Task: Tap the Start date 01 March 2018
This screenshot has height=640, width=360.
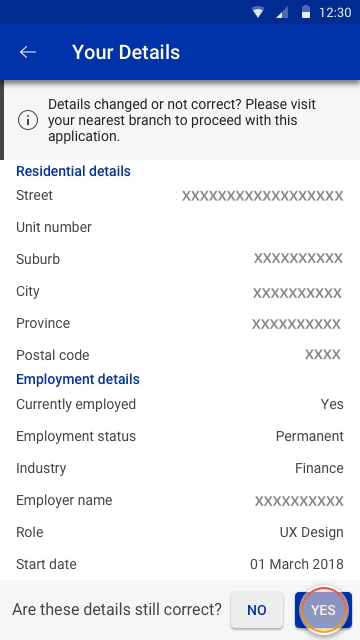Action: [297, 564]
